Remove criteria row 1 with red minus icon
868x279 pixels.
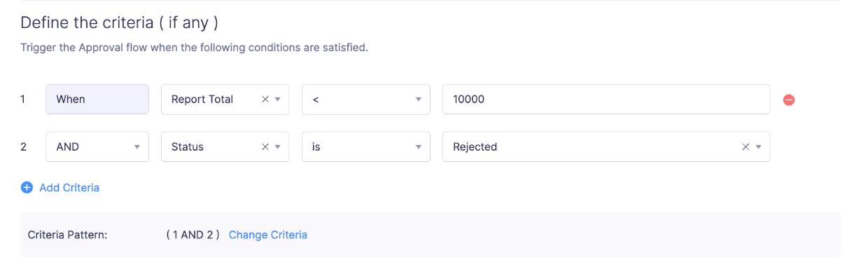coord(788,100)
